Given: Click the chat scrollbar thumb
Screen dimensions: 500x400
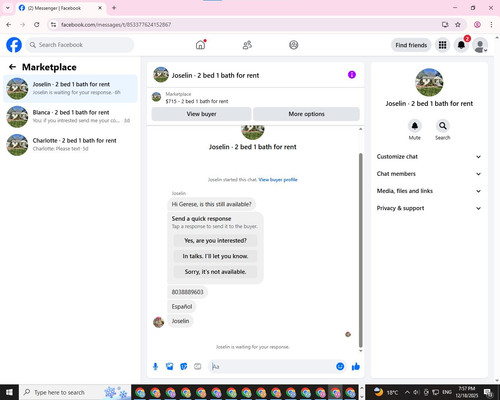Looking at the screenshot, I should [x=360, y=250].
